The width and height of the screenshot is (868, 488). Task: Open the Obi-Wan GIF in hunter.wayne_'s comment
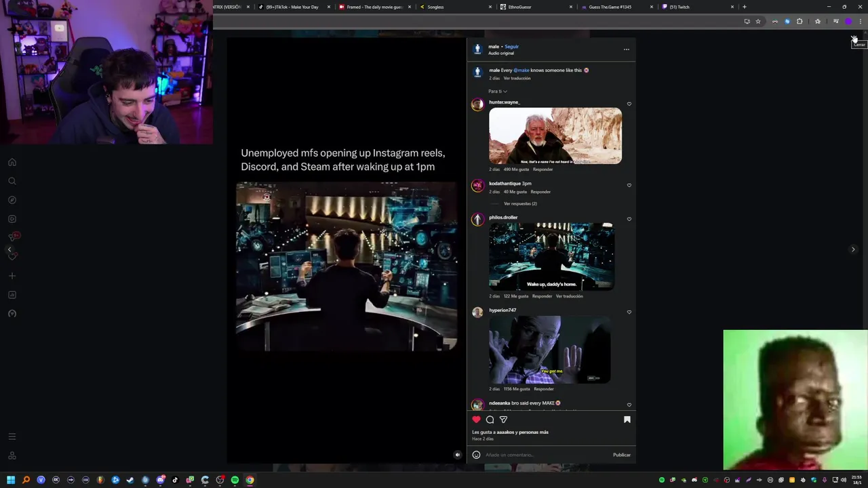click(x=555, y=136)
